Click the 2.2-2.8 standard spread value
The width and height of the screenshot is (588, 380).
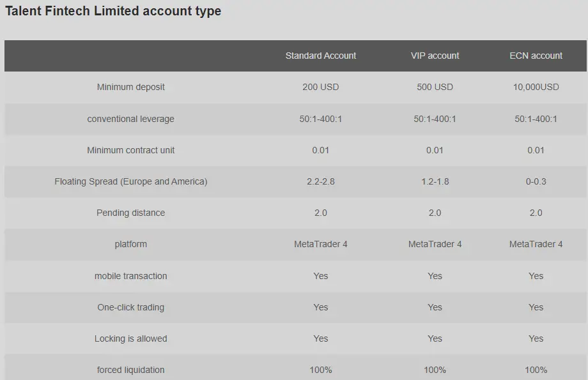pos(321,181)
